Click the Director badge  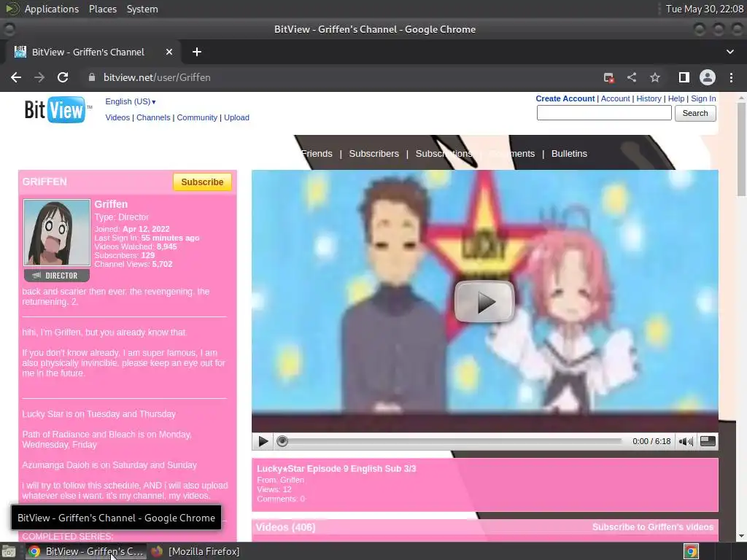[57, 276]
